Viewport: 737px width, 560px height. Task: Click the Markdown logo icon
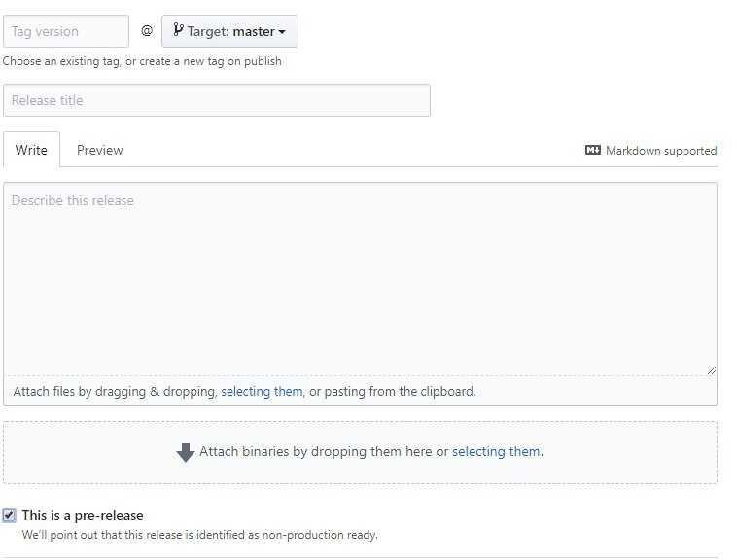[593, 150]
